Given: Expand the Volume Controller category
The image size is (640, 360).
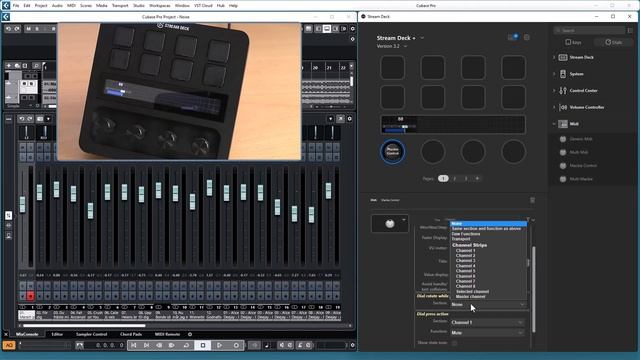Looking at the screenshot, I should tap(554, 107).
